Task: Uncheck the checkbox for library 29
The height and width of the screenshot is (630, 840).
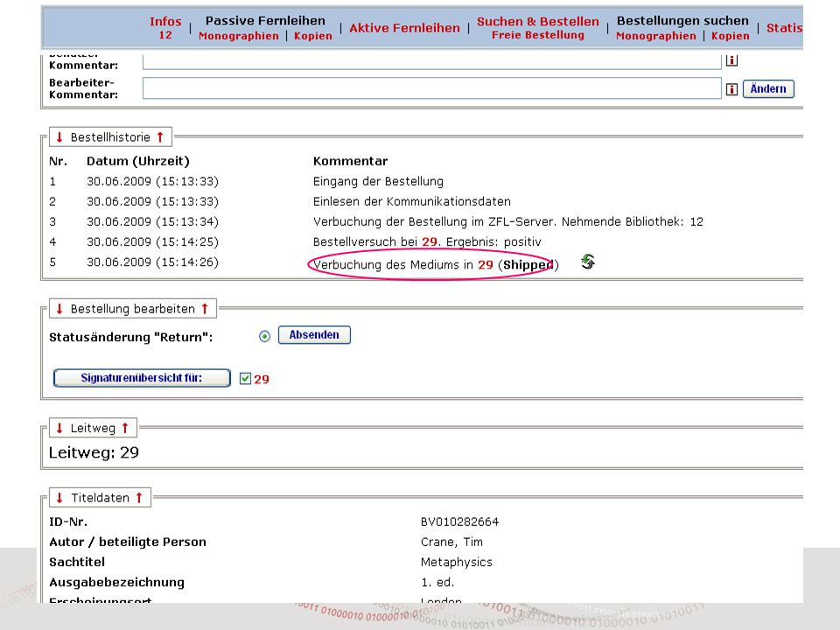Action: tap(245, 379)
